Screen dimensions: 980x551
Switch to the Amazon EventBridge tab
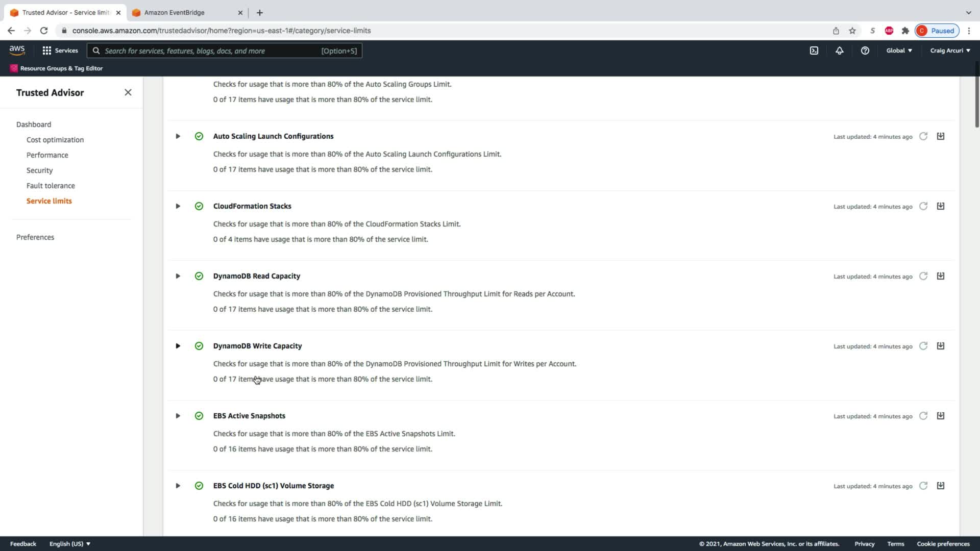tap(174, 13)
